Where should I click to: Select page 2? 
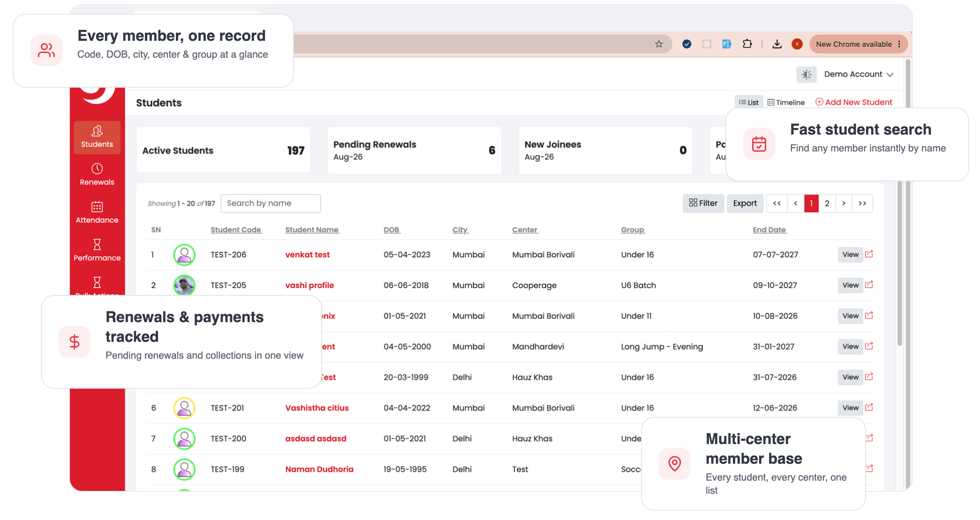click(827, 203)
